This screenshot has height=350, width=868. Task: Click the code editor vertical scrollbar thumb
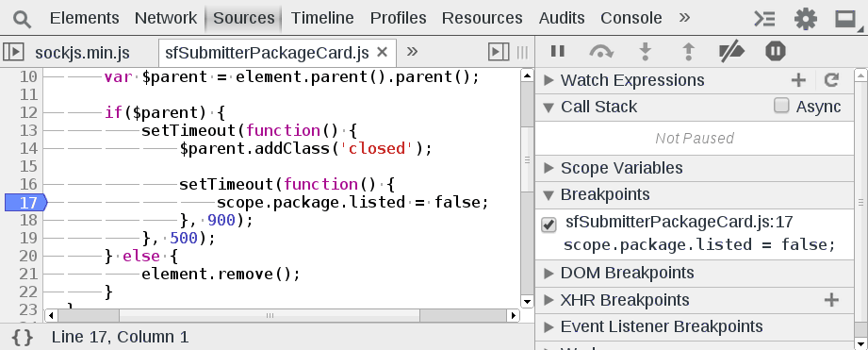pos(527,160)
